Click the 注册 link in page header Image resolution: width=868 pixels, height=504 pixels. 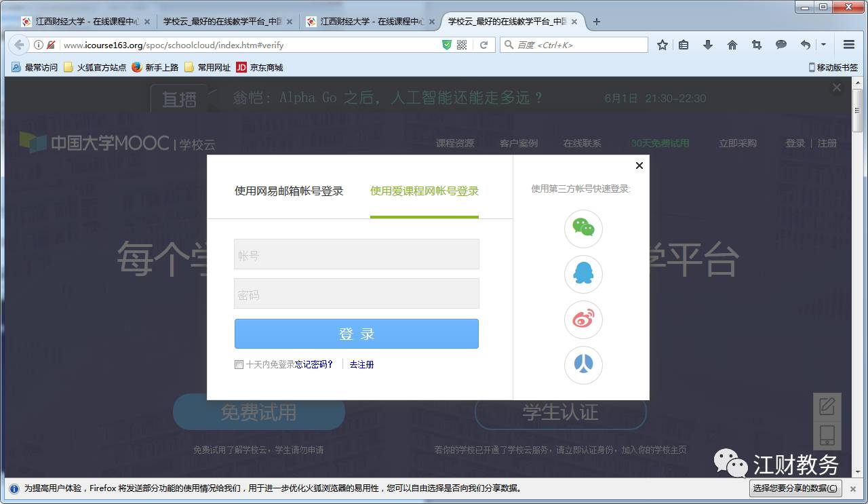[x=827, y=143]
